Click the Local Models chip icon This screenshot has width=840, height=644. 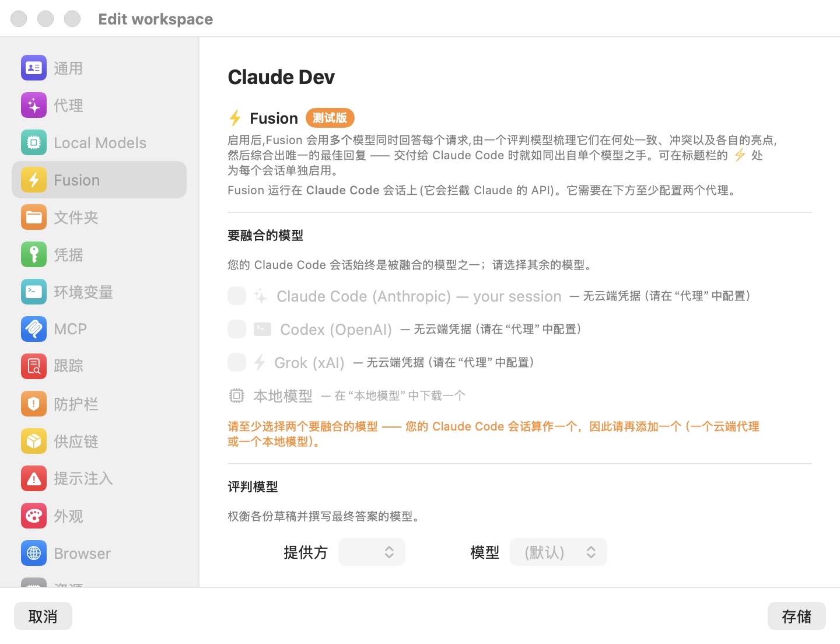[x=34, y=142]
